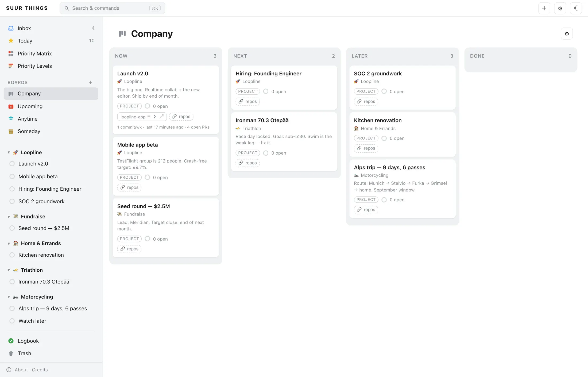This screenshot has width=588, height=377.
Task: Click the Hiring: Founding Engineer card title
Action: 268,74
